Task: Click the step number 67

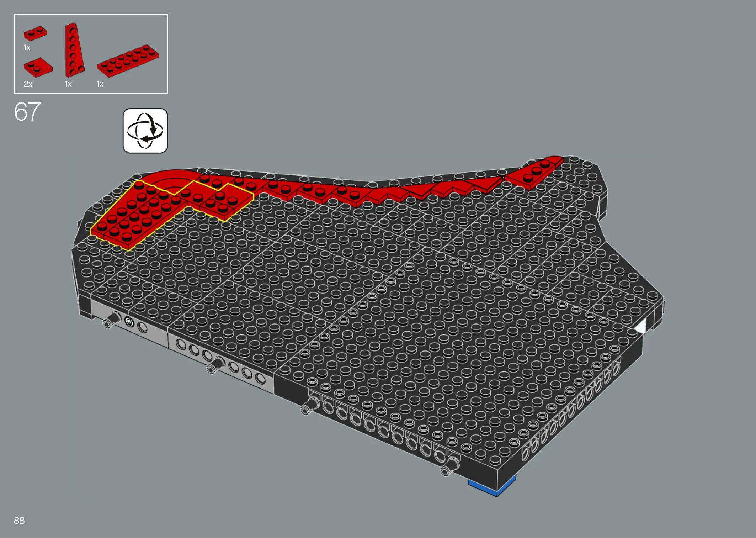Action: [x=27, y=112]
